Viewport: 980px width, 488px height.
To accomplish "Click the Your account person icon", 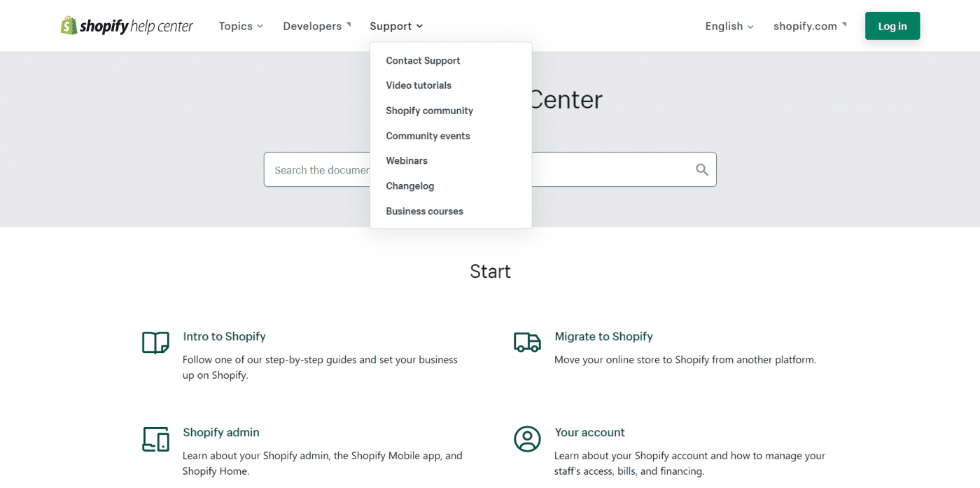I will point(527,439).
